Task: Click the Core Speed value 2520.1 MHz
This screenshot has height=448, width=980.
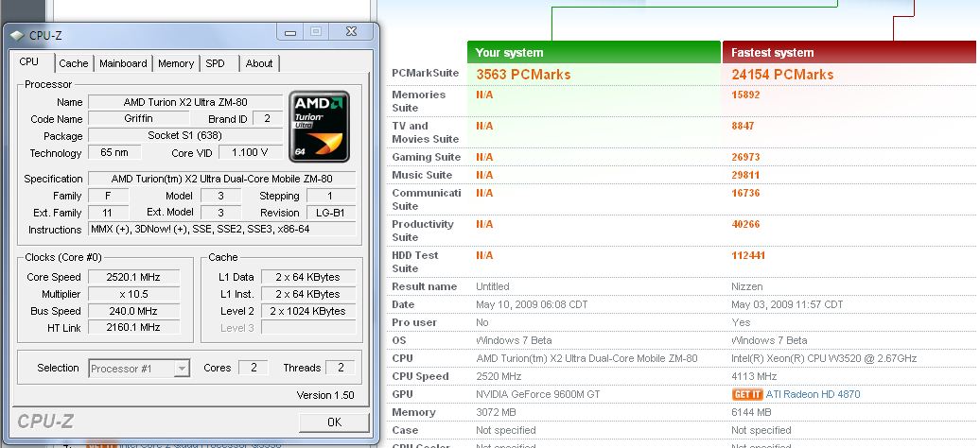Action: click(x=133, y=277)
